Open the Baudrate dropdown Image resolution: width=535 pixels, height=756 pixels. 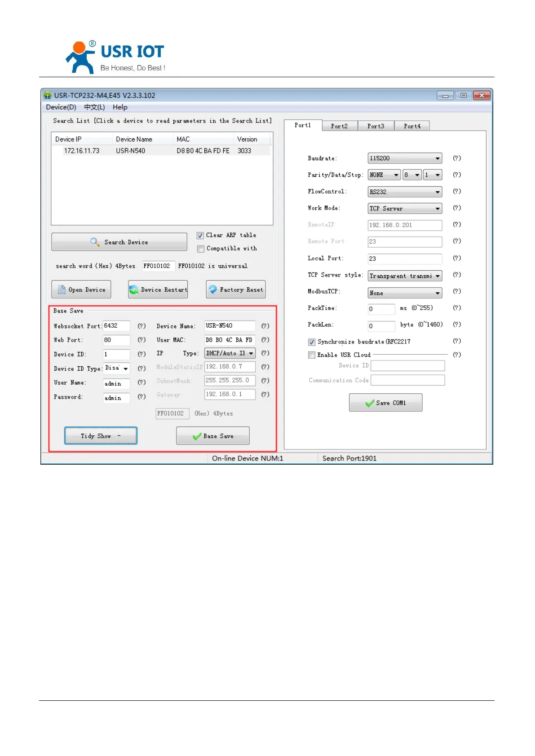pyautogui.click(x=405, y=158)
